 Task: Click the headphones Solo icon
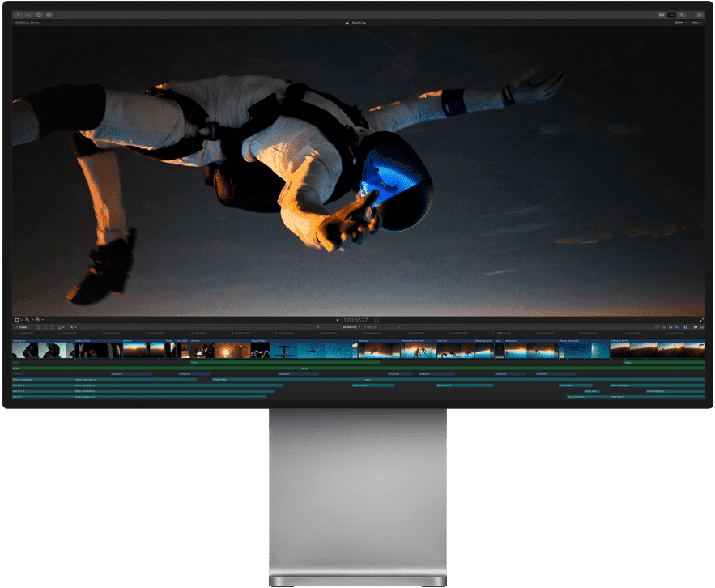pos(670,327)
